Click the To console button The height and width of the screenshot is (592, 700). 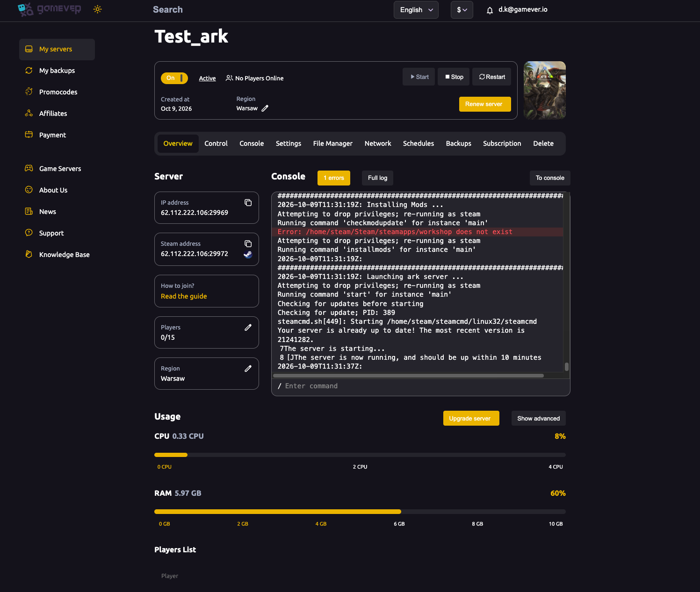[550, 178]
